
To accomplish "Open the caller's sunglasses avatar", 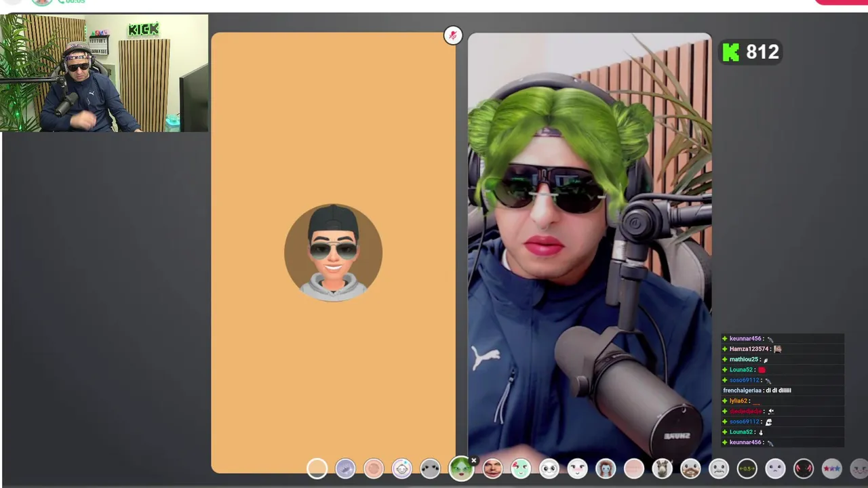I will point(333,253).
